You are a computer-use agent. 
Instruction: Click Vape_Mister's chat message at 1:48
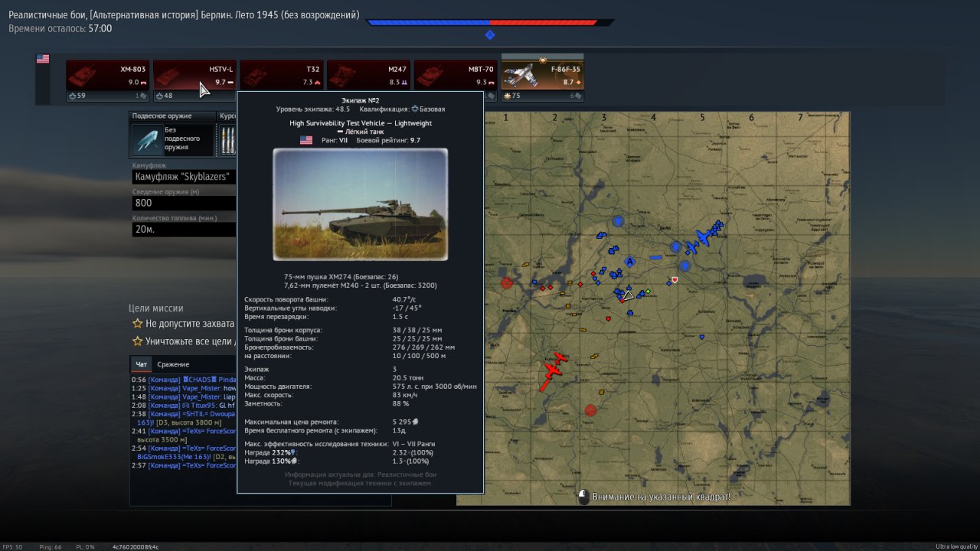click(184, 396)
